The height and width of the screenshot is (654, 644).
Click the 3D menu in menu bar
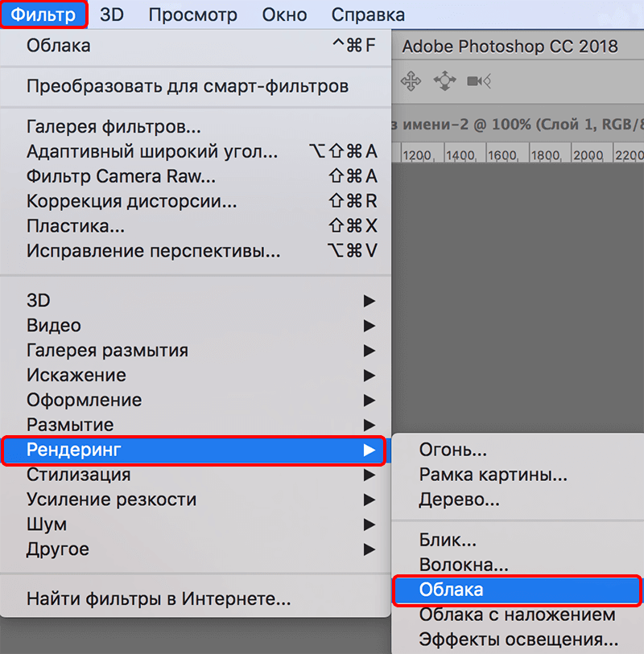[111, 14]
